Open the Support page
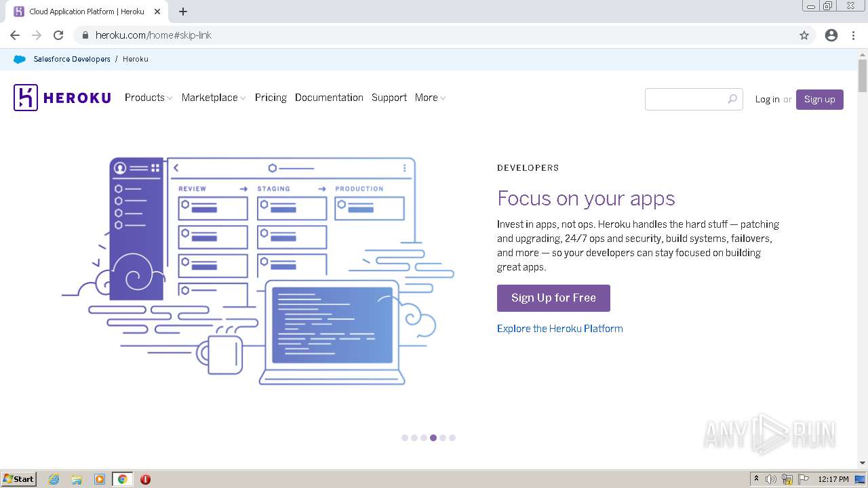The height and width of the screenshot is (488, 868). 389,98
